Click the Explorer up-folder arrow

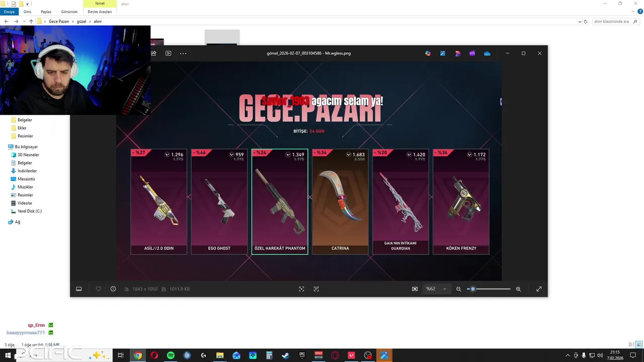(31, 22)
